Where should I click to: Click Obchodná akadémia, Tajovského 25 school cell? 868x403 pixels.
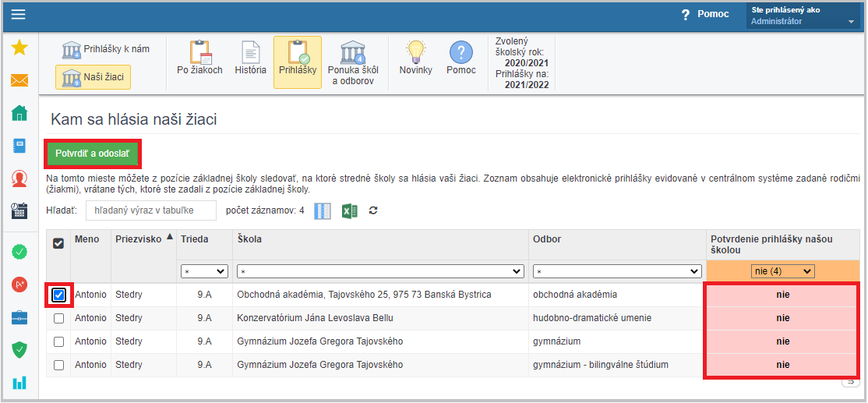pyautogui.click(x=380, y=295)
